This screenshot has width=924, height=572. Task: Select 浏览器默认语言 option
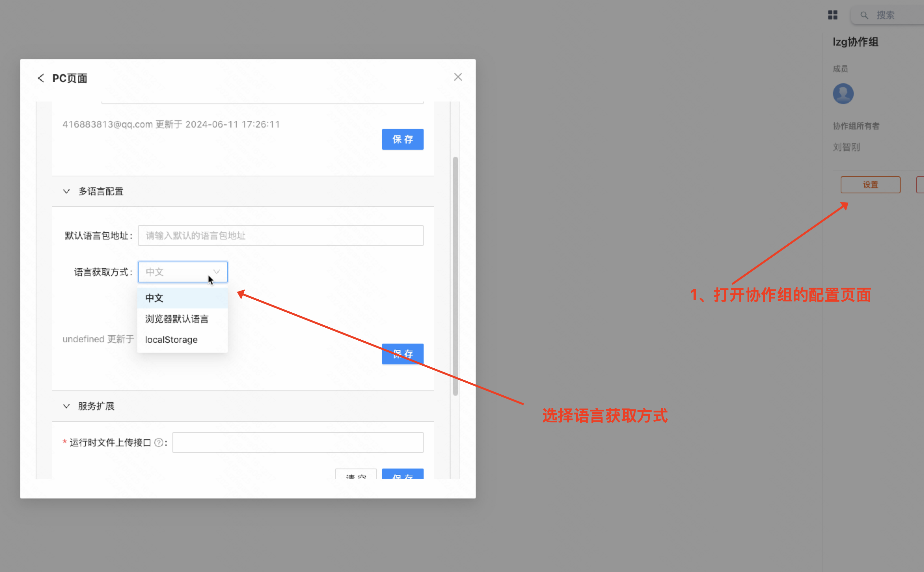click(x=182, y=319)
